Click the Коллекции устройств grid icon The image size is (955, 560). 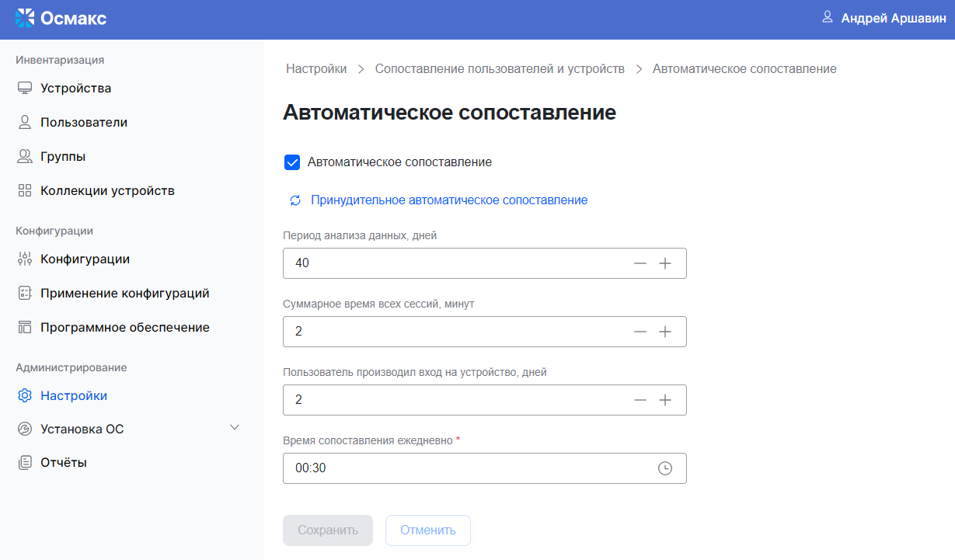tap(25, 191)
